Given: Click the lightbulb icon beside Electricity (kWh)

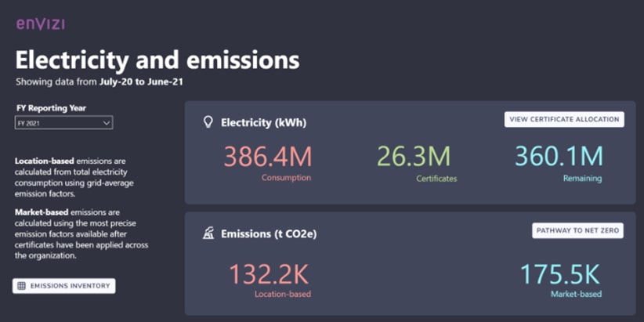Looking at the screenshot, I should coord(208,122).
